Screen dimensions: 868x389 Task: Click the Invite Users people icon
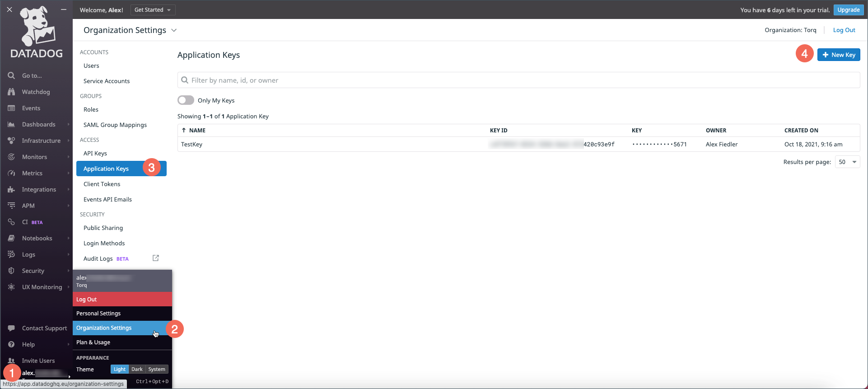coord(11,361)
